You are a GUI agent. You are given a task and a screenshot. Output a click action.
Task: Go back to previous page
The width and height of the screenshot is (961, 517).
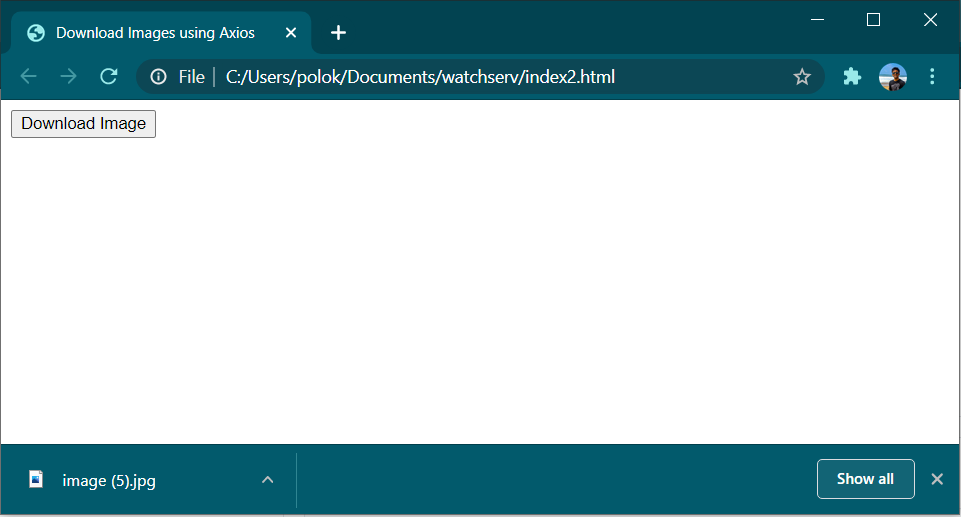coord(29,77)
